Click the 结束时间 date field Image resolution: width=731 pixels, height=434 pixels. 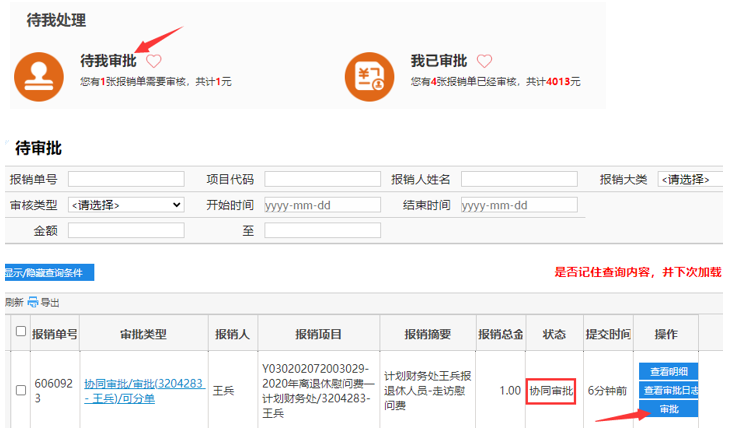[x=519, y=205]
